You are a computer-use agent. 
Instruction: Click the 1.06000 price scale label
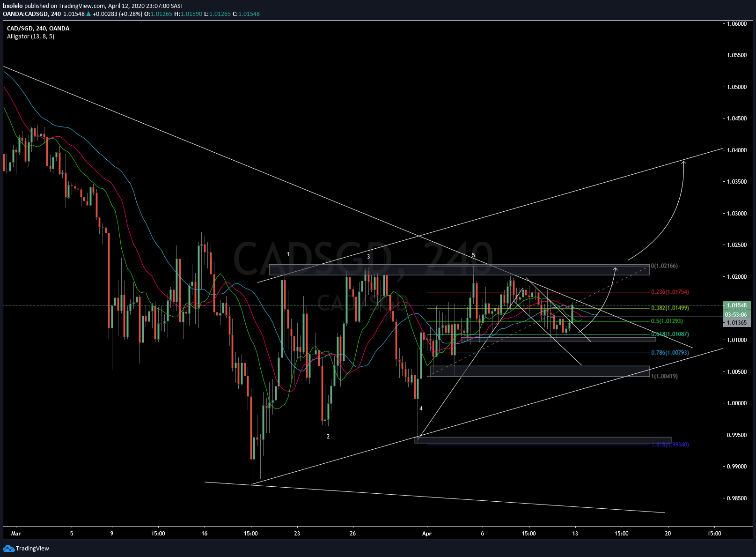pyautogui.click(x=737, y=23)
